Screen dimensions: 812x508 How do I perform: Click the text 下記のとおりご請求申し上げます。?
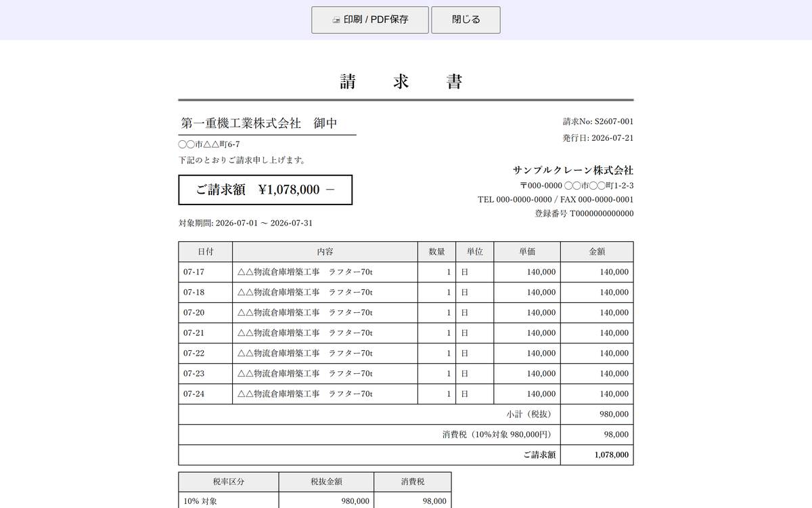pos(242,161)
